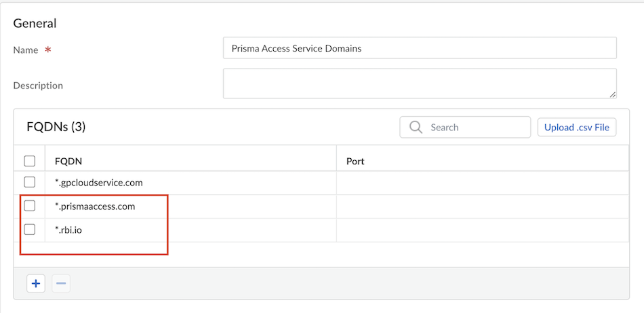Click the Port cell for *.rbi.io
This screenshot has width=644, height=313.
pyautogui.click(x=482, y=230)
